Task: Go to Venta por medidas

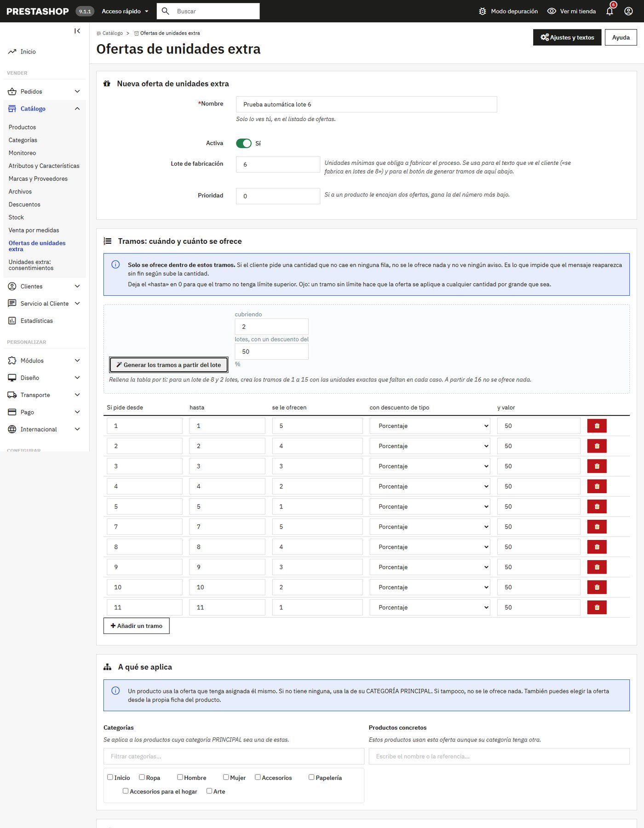Action: point(34,230)
